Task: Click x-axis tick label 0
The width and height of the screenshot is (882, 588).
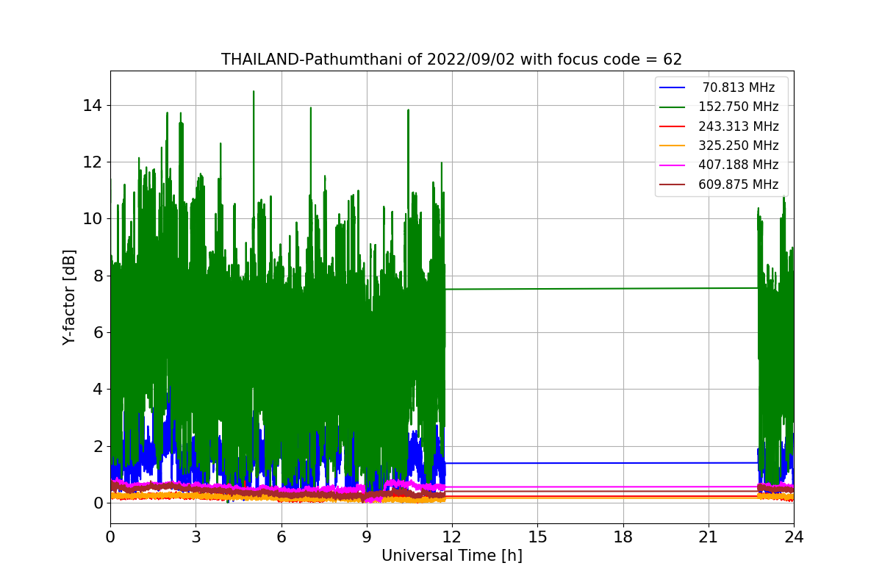Action: (110, 537)
